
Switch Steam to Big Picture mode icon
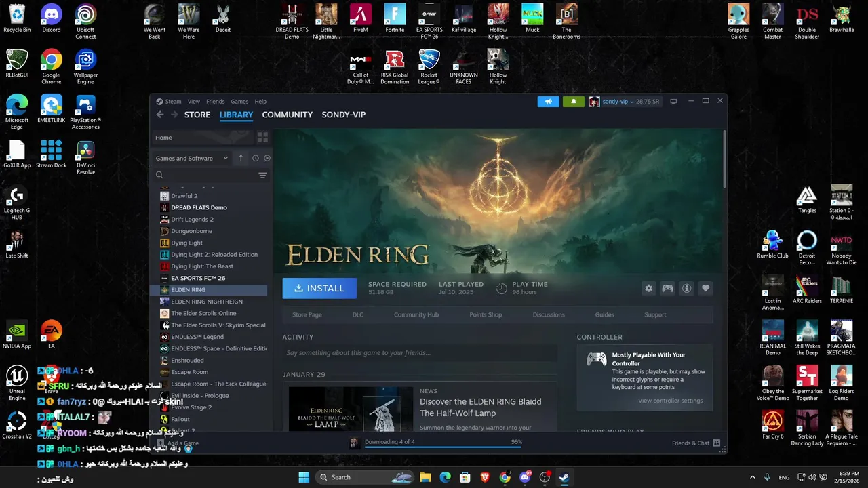(673, 102)
